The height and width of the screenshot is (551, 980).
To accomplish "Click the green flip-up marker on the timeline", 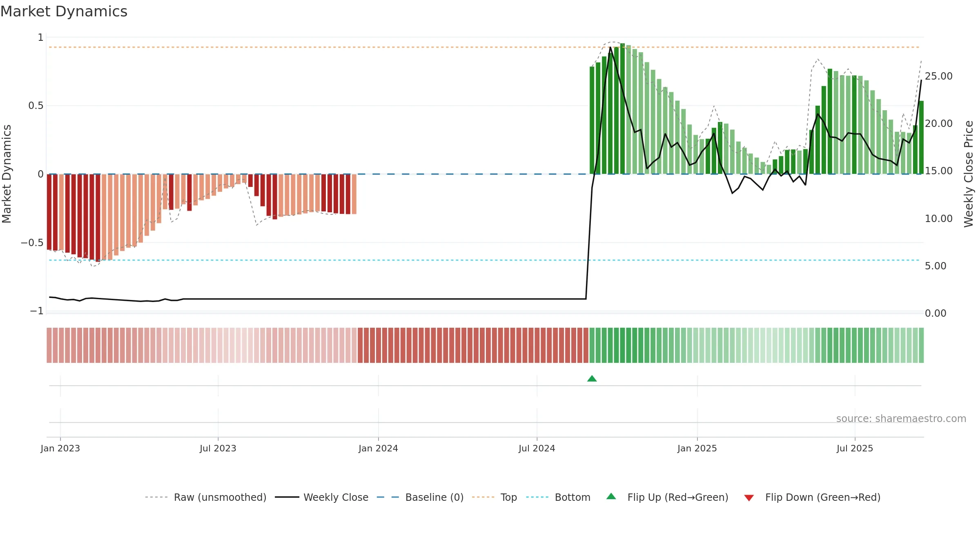I will [x=592, y=378].
